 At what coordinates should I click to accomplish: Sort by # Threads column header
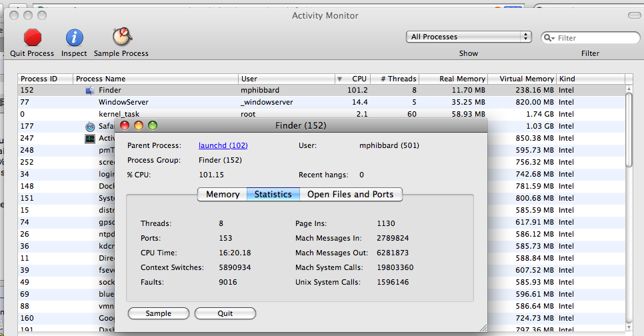click(x=395, y=79)
